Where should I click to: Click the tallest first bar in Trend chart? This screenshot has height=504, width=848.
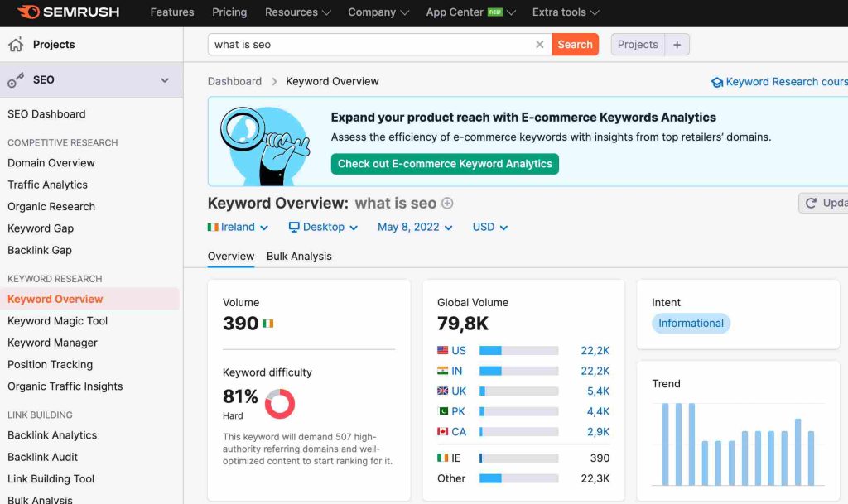[665, 444]
